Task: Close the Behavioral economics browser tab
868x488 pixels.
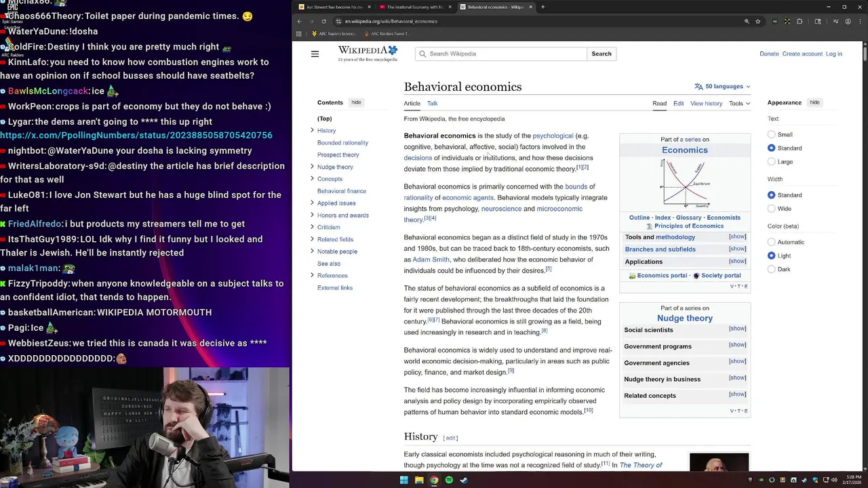Action: tap(531, 7)
